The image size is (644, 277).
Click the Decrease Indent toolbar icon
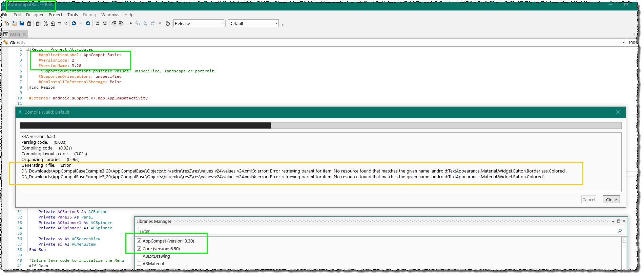click(x=114, y=23)
